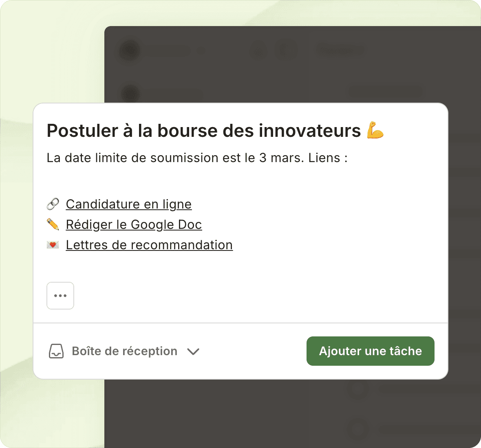
Task: Check the lowest blurred task circle
Action: pyautogui.click(x=357, y=429)
